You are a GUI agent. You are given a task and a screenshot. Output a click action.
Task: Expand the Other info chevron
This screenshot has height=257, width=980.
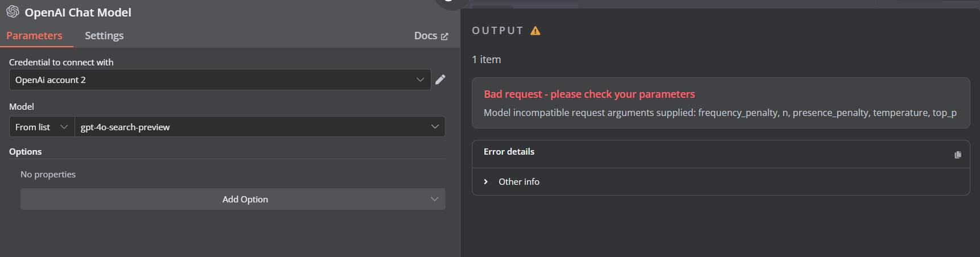click(x=485, y=182)
